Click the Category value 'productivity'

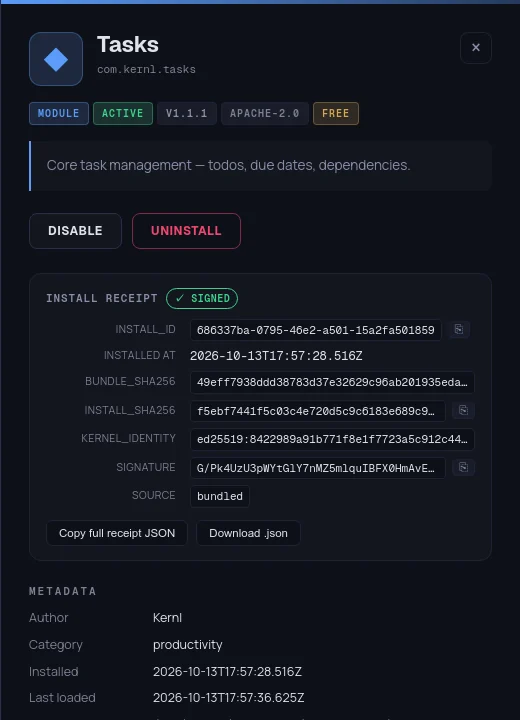(187, 645)
